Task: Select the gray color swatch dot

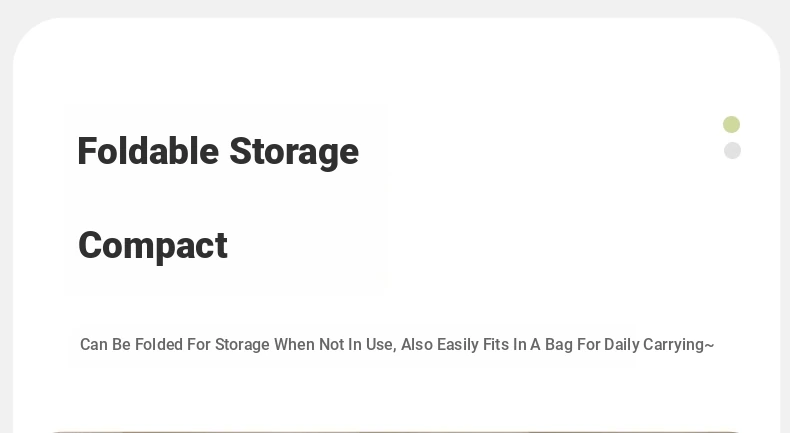Action: [x=732, y=151]
